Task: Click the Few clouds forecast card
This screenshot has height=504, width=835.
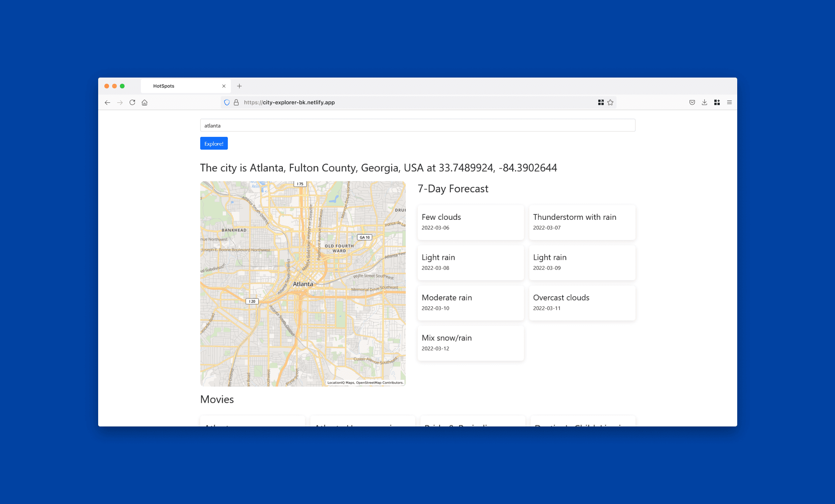Action: tap(470, 222)
